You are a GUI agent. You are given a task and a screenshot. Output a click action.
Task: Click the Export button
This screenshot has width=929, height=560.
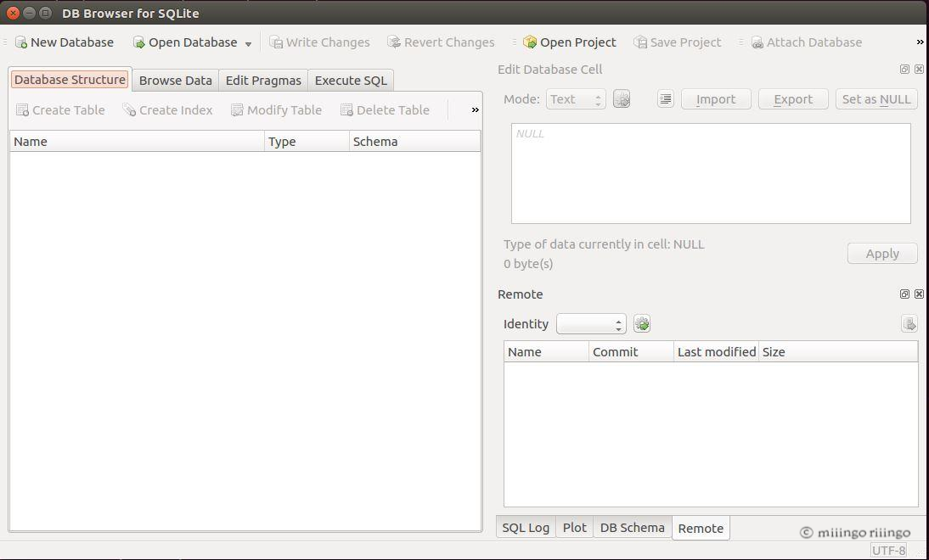[x=793, y=99]
